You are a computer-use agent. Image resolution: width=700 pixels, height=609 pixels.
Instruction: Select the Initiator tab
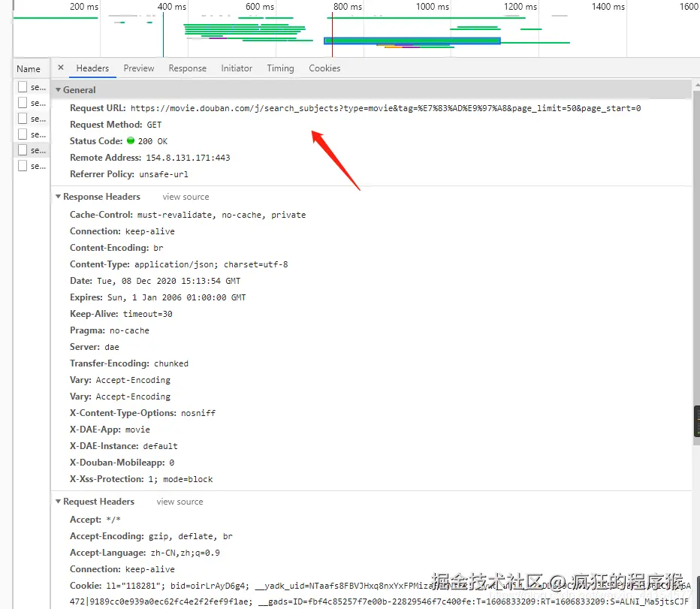(x=237, y=68)
